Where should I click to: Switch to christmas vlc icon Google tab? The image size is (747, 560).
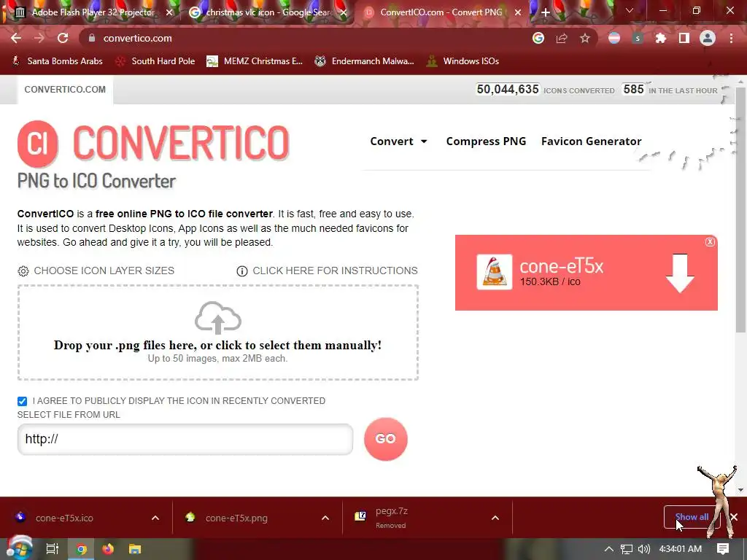click(x=268, y=12)
